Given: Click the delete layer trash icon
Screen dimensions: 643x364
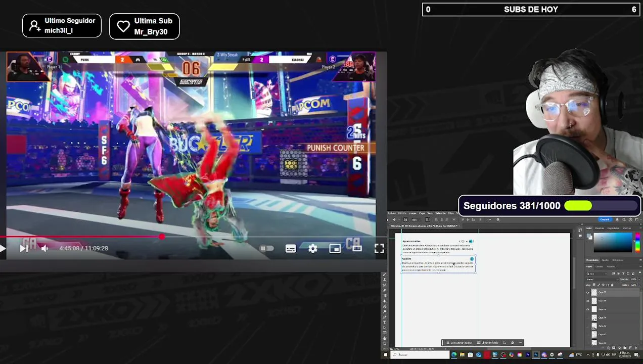Looking at the screenshot, I should pos(636,348).
